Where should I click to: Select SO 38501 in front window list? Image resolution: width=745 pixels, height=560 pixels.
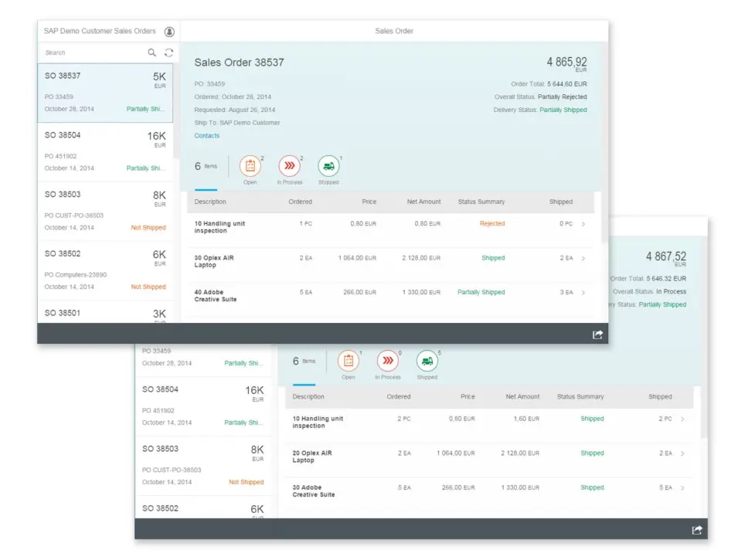pyautogui.click(x=105, y=313)
